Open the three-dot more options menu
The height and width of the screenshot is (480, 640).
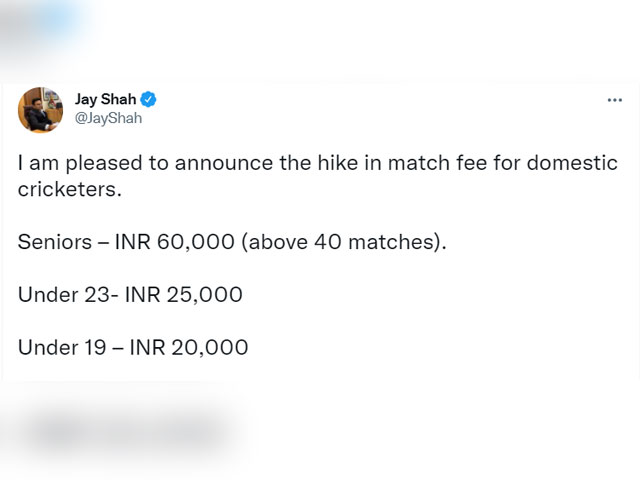(x=614, y=100)
